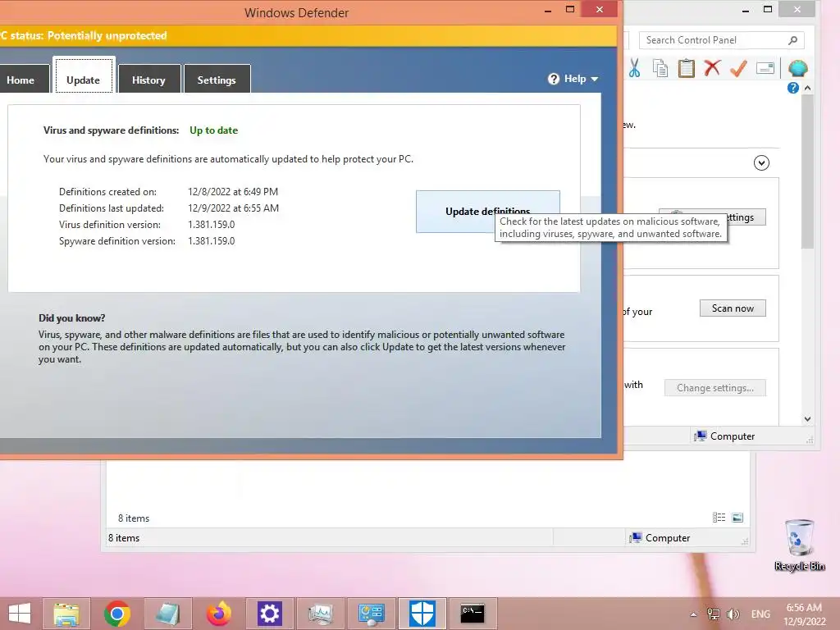
Task: Launch Google Chrome from the taskbar
Action: pyautogui.click(x=117, y=614)
